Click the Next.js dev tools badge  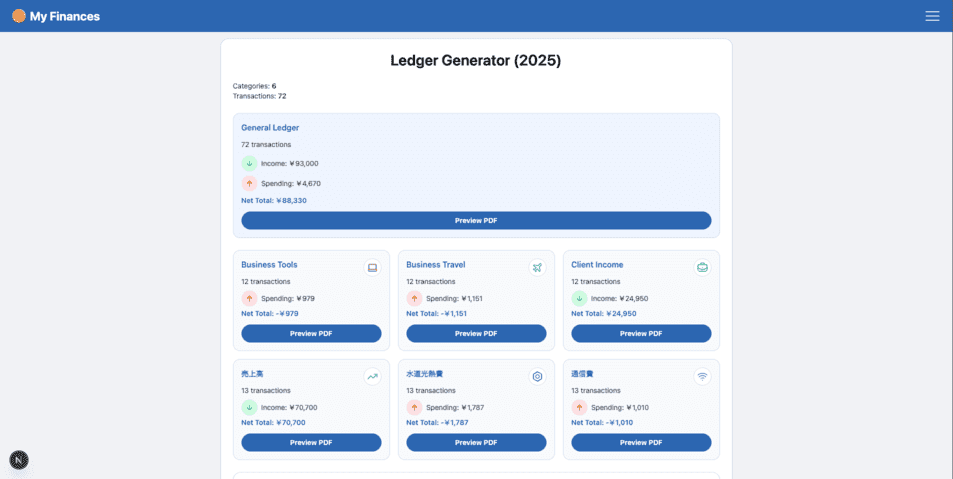(19, 460)
